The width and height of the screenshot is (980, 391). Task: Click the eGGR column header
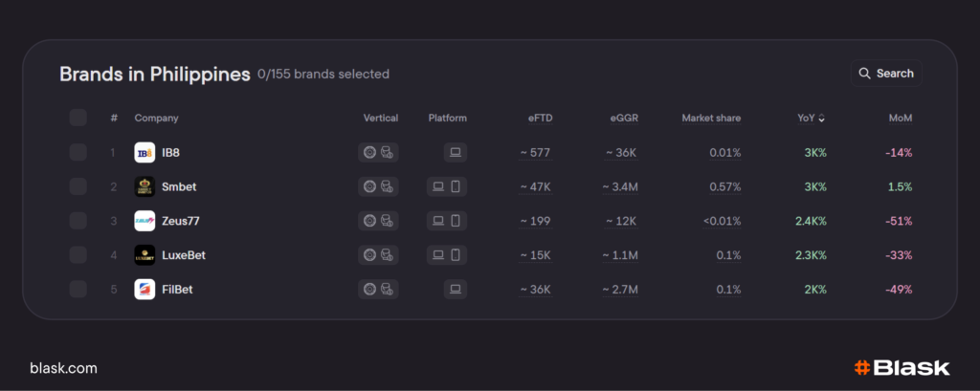[624, 119]
